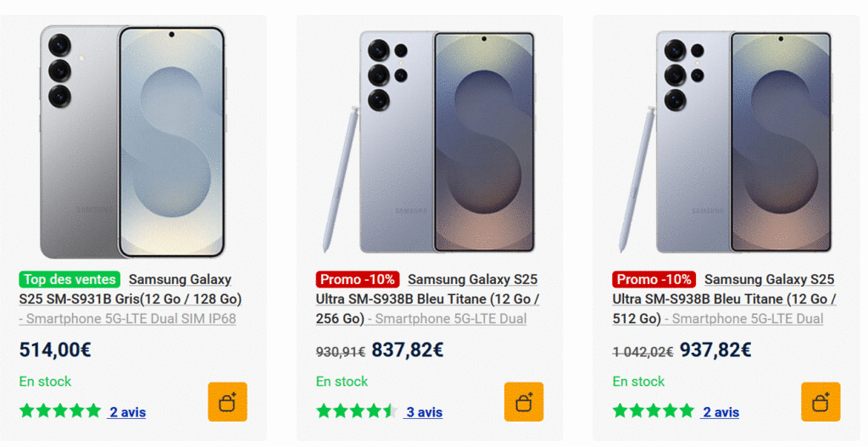Viewport: 868px width, 447px height.
Task: Click Promo -10% badge on 256 Go model
Action: [x=358, y=279]
